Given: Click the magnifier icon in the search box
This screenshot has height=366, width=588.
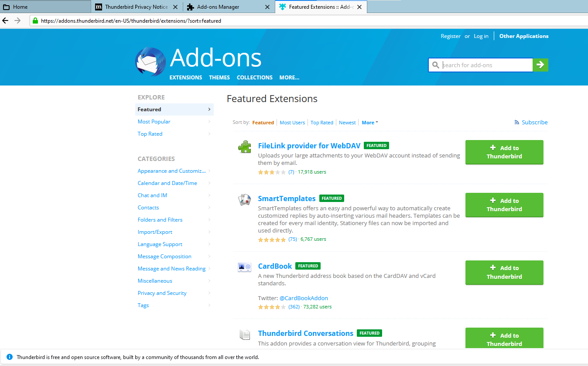Looking at the screenshot, I should click(435, 65).
